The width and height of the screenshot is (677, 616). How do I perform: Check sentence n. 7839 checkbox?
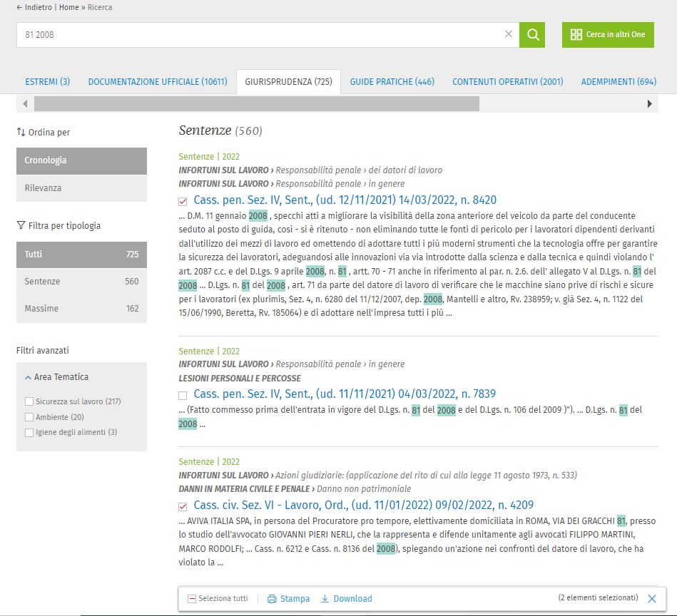[x=183, y=395]
